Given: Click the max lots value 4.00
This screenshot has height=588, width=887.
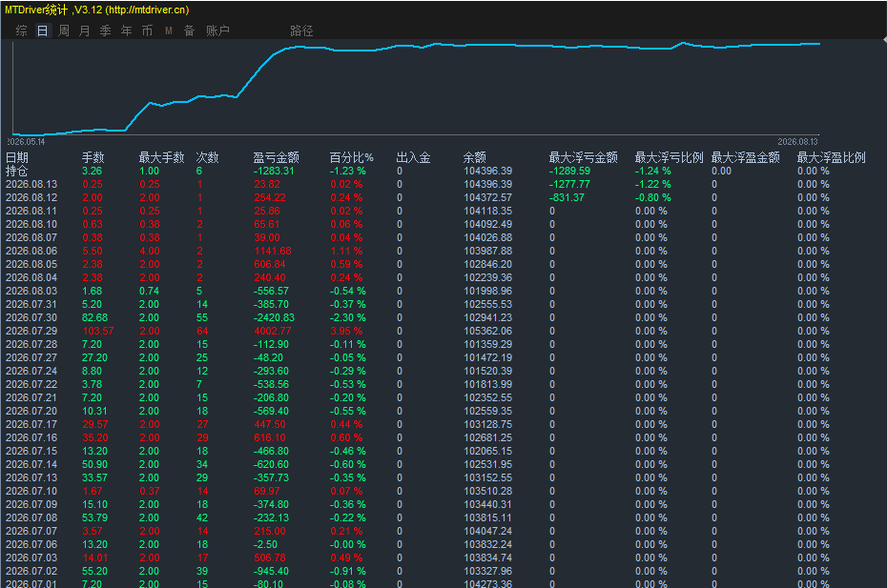Looking at the screenshot, I should click(150, 251).
